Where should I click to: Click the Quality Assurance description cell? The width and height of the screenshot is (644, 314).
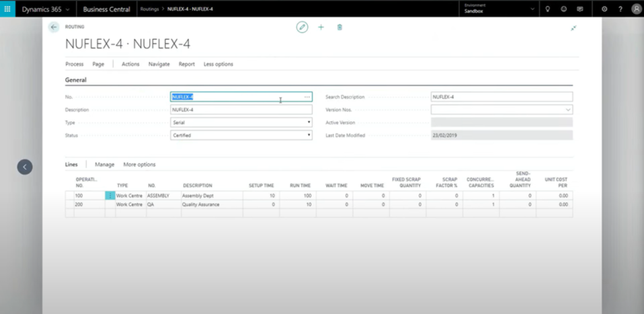click(212, 204)
